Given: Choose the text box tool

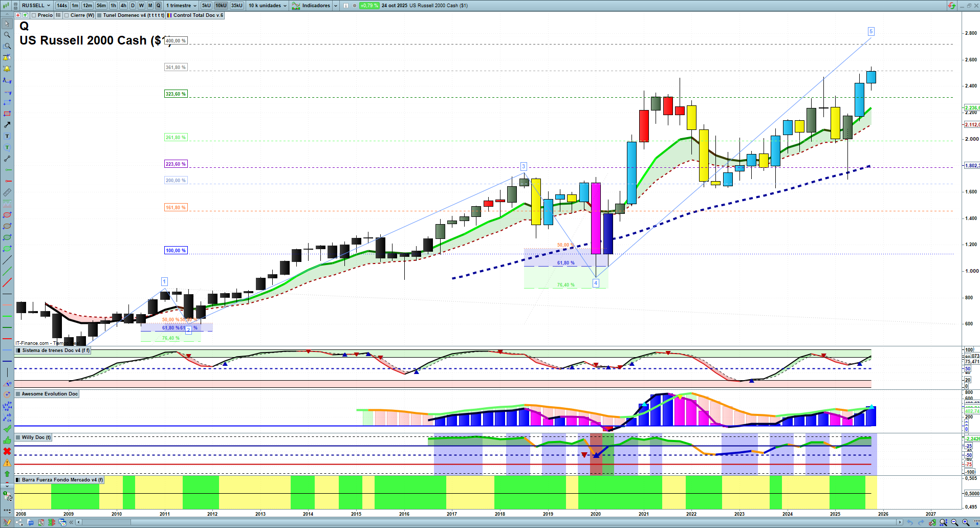Looking at the screenshot, I should click(x=7, y=136).
